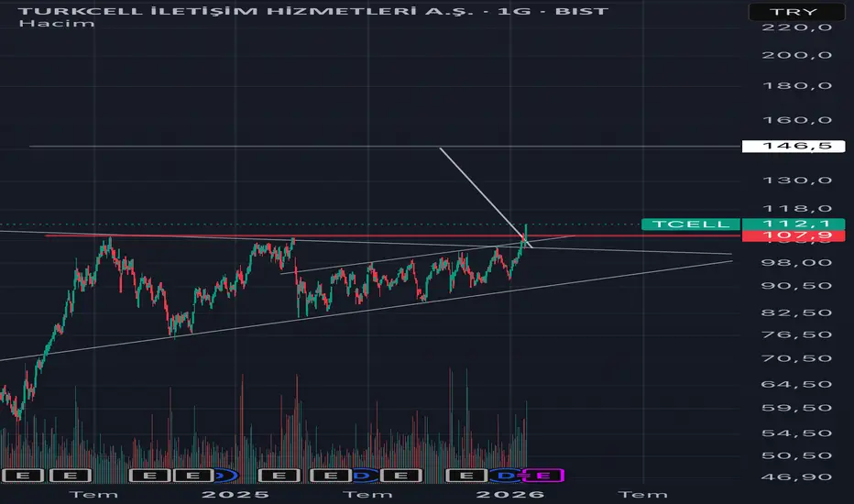Click the Turkcell İletişim Hizmetleri symbol title
854x504 pixels.
(x=313, y=10)
